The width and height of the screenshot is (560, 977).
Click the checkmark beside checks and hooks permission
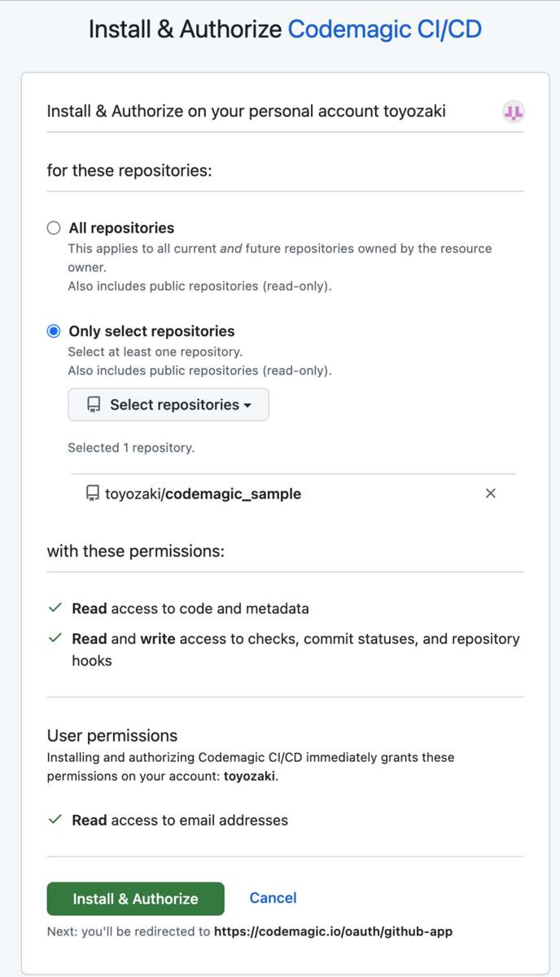54,638
